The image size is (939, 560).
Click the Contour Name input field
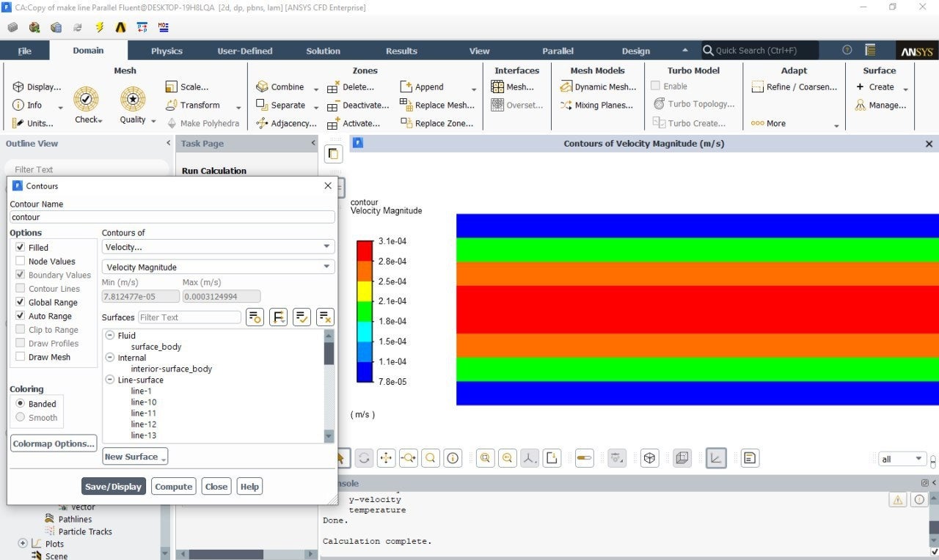pos(172,217)
